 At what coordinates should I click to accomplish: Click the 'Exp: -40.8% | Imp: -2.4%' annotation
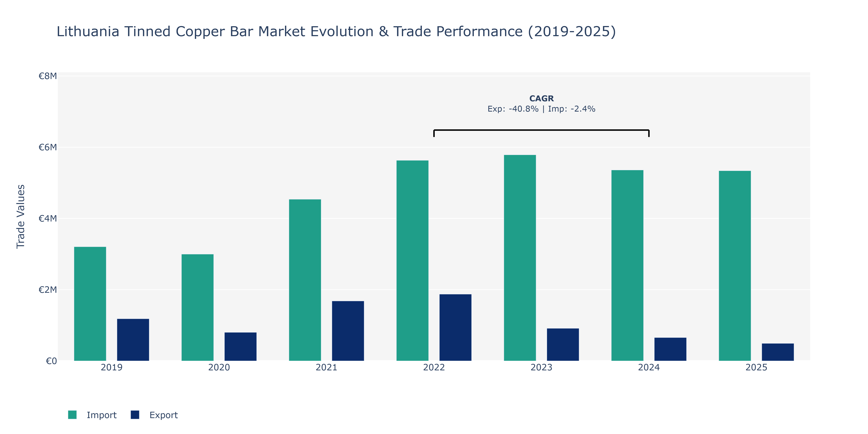coord(541,109)
